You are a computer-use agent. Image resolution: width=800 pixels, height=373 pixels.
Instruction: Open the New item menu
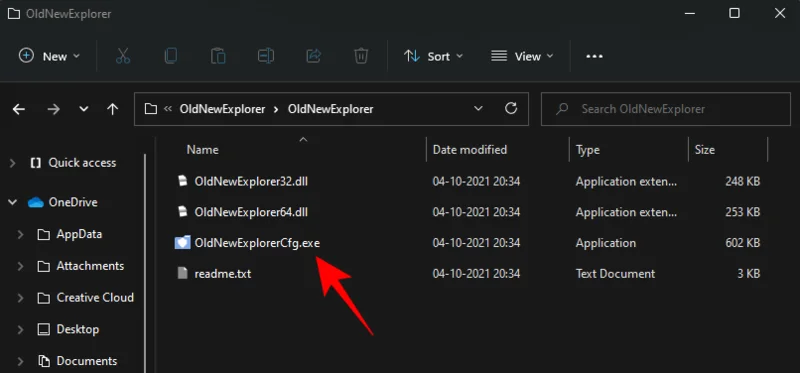coord(49,56)
